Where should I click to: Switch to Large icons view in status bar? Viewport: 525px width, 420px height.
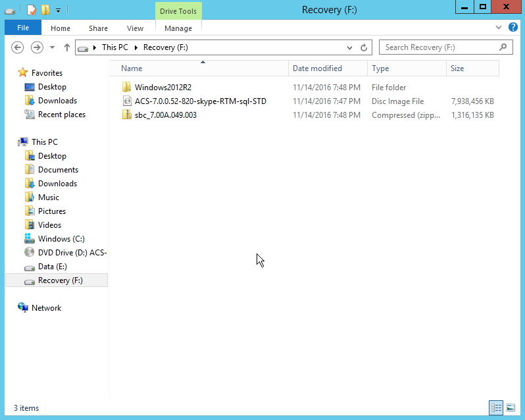(x=511, y=407)
